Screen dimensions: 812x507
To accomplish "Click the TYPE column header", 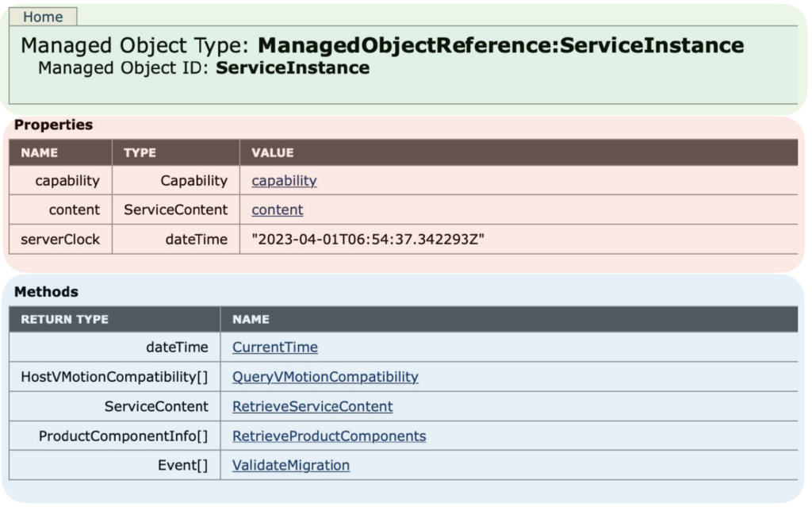I will coord(140,152).
